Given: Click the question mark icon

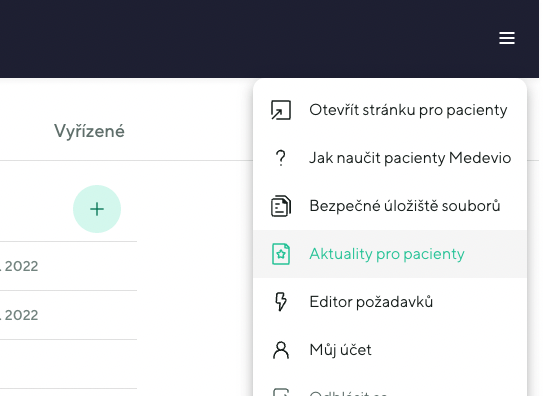Looking at the screenshot, I should pos(281,158).
